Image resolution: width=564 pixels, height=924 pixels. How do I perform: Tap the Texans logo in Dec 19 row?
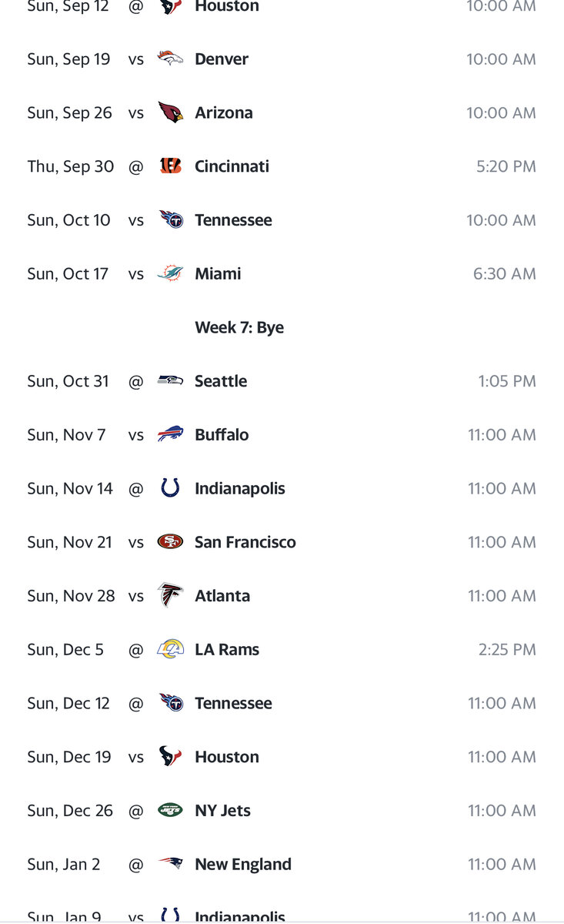click(x=170, y=756)
